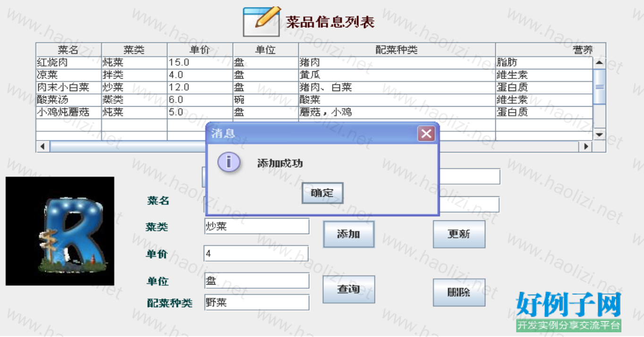Screen dimensions: 644x337
Task: Click the notepad pencil icon beside the title
Action: coord(261,22)
